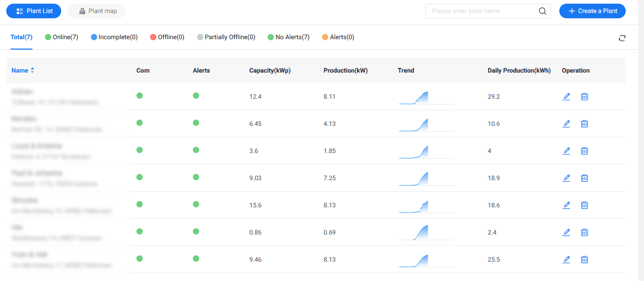Select daily production value 10.6
Viewport: 644px width, 281px height.
pyautogui.click(x=493, y=124)
